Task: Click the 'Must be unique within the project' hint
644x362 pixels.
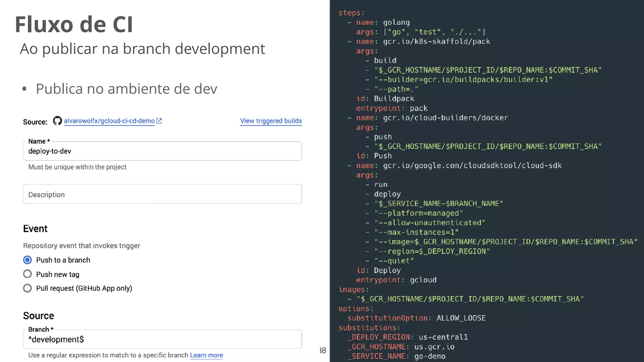Action: [77, 167]
